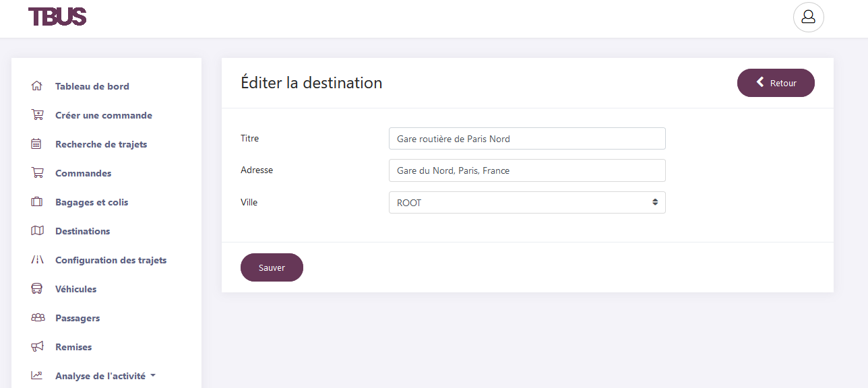Go to Destinations from the sidebar
The image size is (868, 388).
click(82, 230)
